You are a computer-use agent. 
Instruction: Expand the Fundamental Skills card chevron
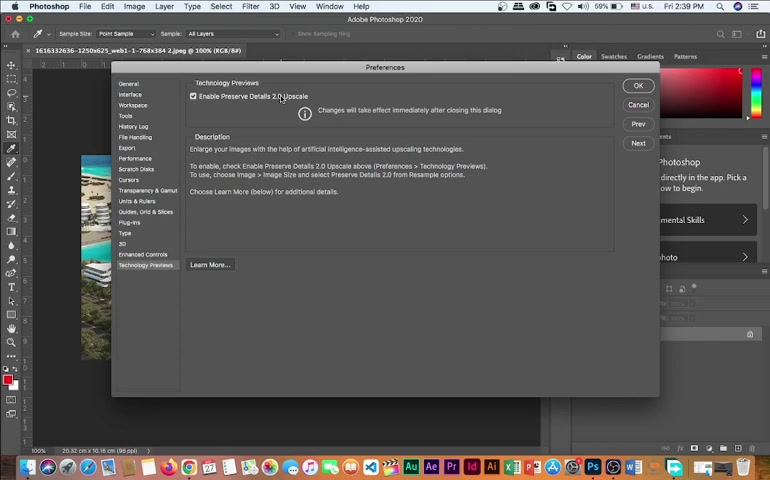point(745,220)
